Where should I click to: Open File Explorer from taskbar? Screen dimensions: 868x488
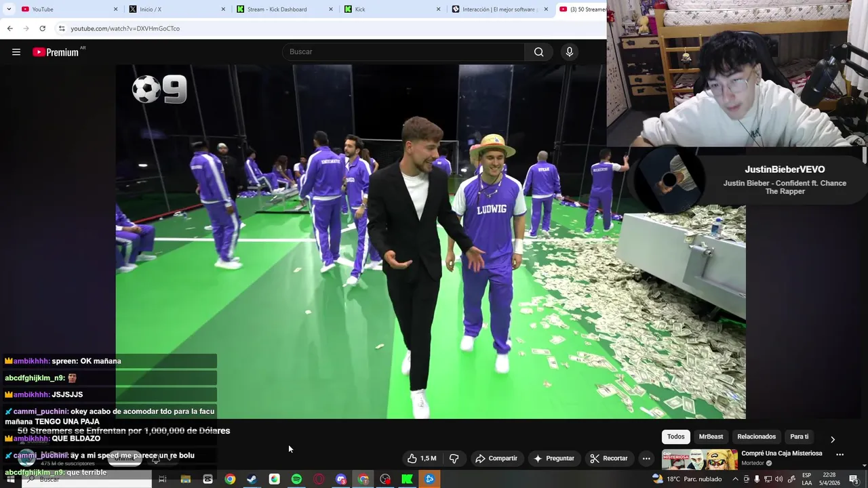coord(185,479)
